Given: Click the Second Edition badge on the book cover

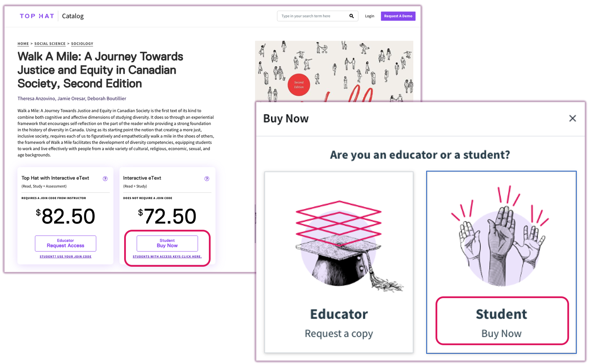Looking at the screenshot, I should tap(299, 85).
